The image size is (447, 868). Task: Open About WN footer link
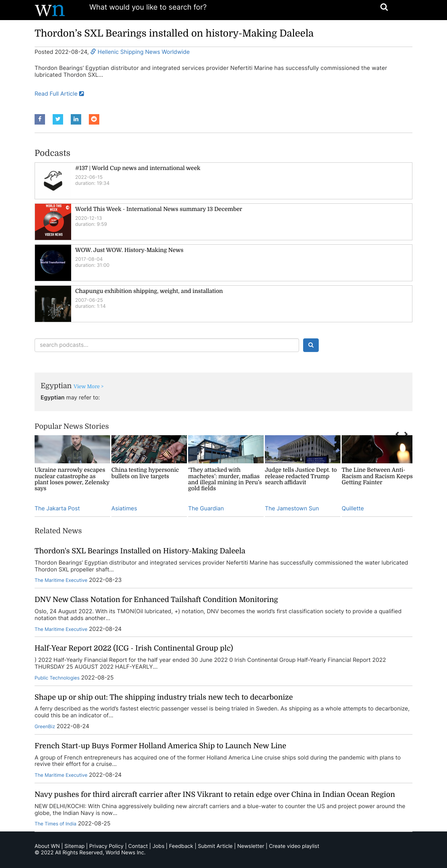pyautogui.click(x=47, y=846)
